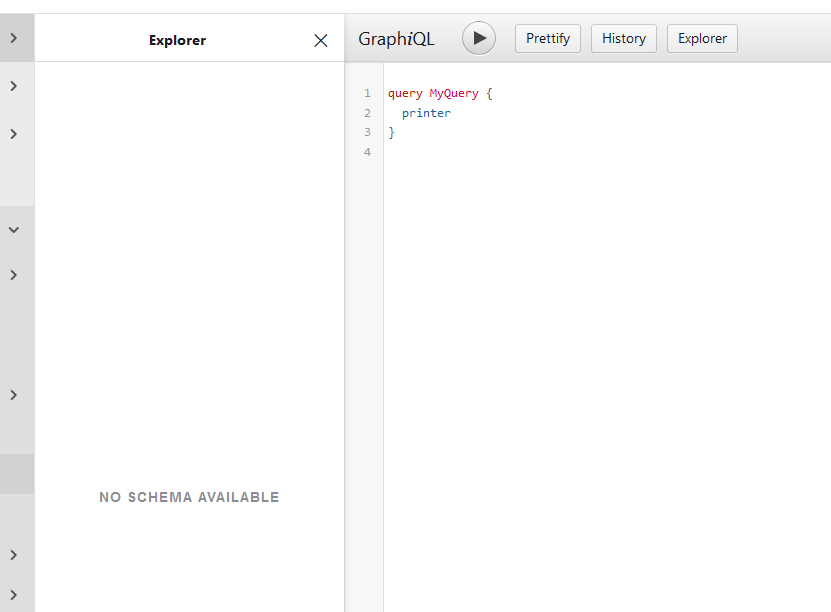Select line number 2 in the gutter
The width and height of the screenshot is (831, 612).
click(x=367, y=112)
